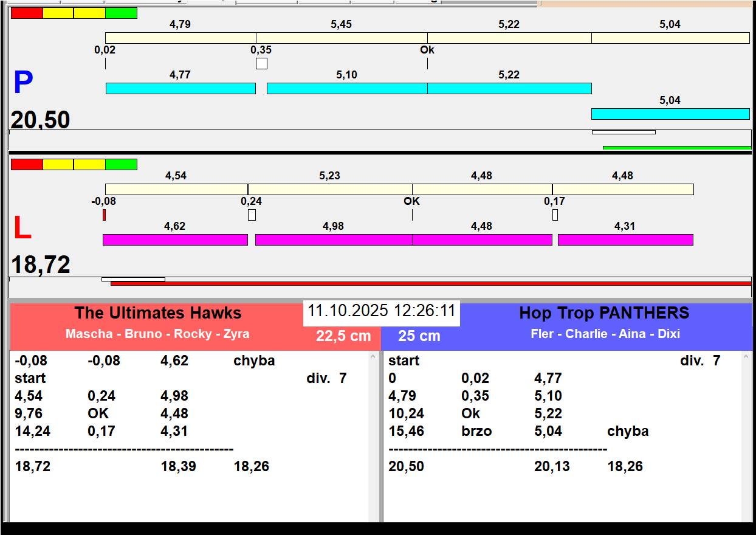Screen dimensions: 756x535
Task: Click the red progress bar in lane L
Action: point(431,283)
